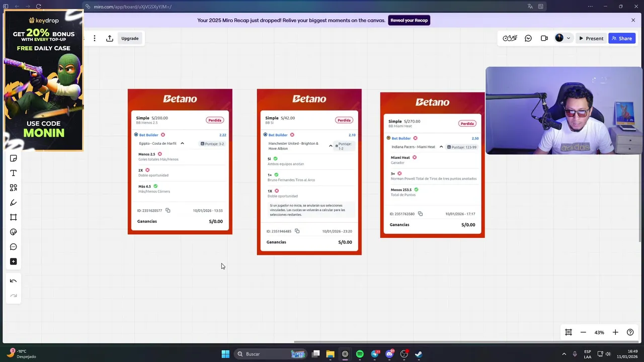Viewport: 644px width, 362px height.
Task: Open the Stickers and emojis tool
Action: click(x=14, y=232)
